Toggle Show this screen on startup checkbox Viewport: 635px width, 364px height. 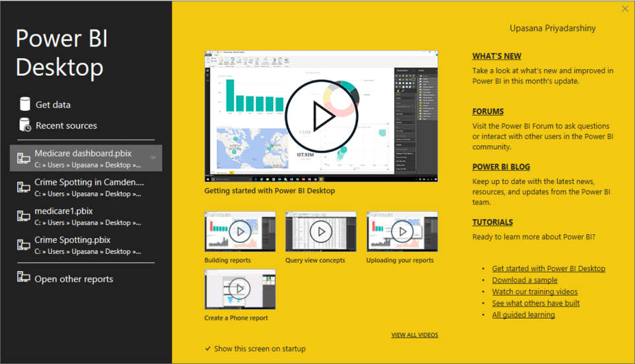208,348
